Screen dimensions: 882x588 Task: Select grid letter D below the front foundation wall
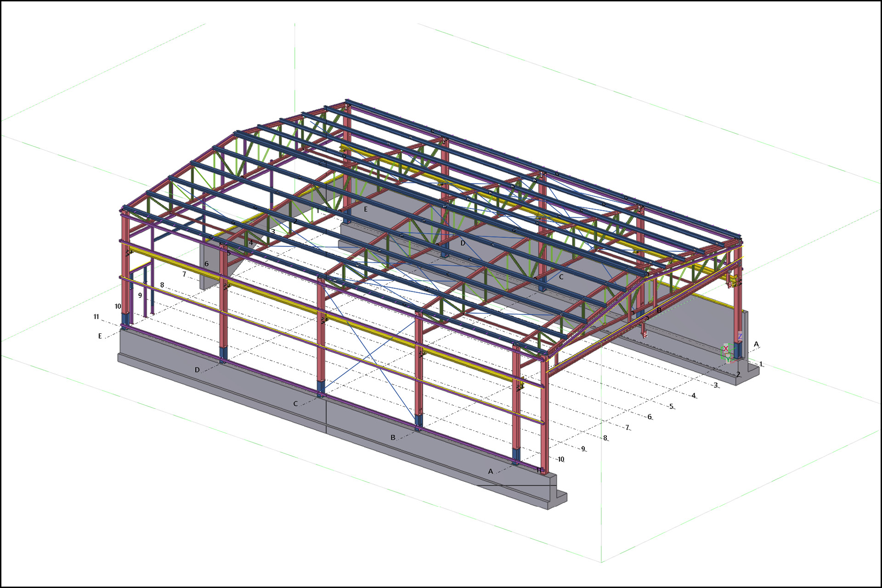(x=197, y=370)
